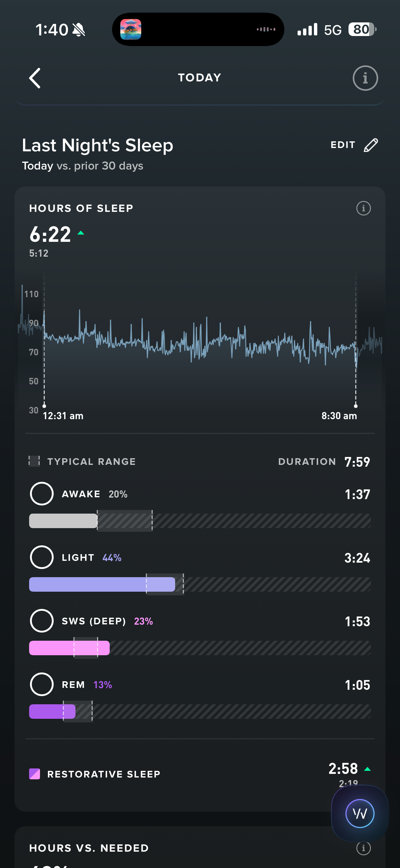
Task: Open the page info icon
Action: 365,78
